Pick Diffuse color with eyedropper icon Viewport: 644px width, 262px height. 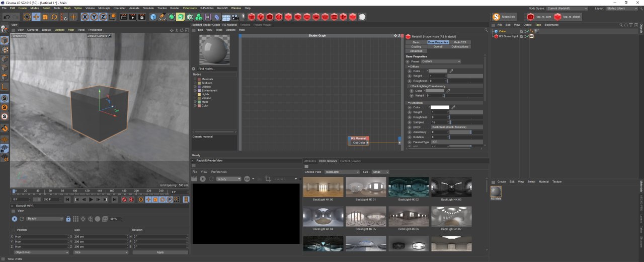[x=451, y=71]
